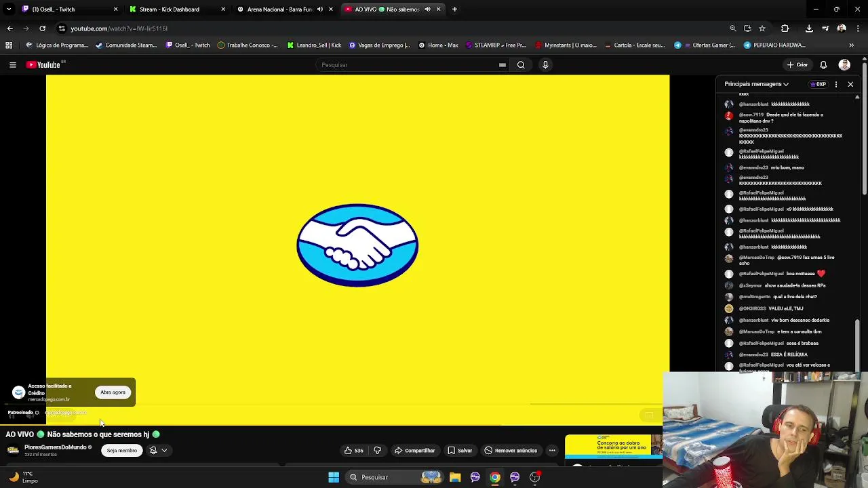This screenshot has width=868, height=488.
Task: Open the Patrocinado ad info icon
Action: click(x=37, y=413)
